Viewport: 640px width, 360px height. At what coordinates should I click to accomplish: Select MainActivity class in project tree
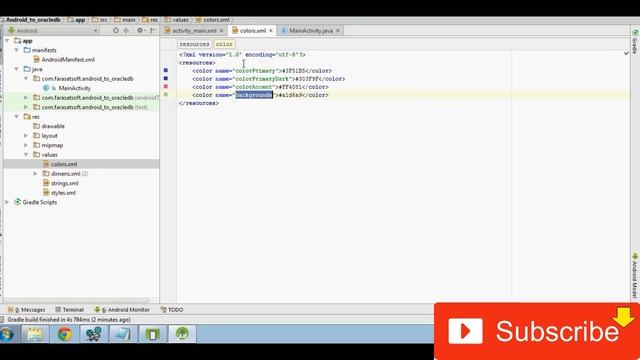tap(74, 88)
